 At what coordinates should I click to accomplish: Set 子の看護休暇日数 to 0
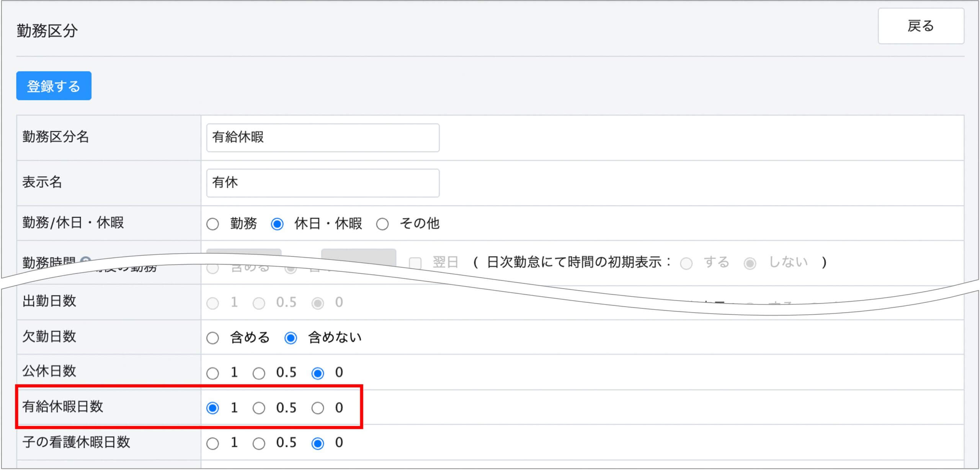317,444
